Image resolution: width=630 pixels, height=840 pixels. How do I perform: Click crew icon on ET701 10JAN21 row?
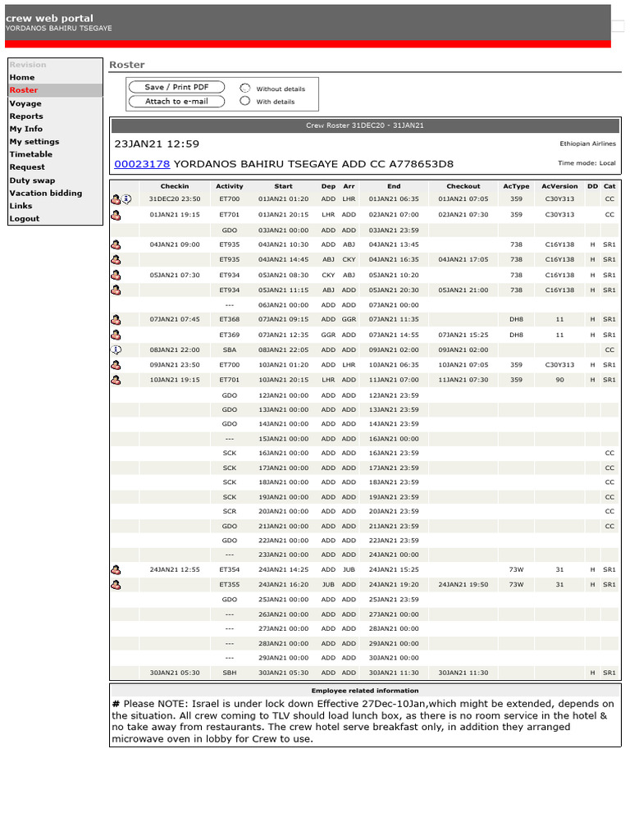[x=116, y=381]
